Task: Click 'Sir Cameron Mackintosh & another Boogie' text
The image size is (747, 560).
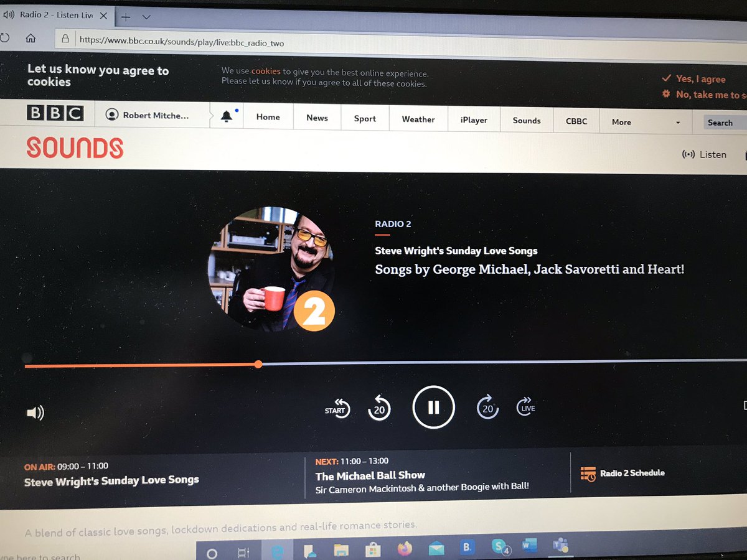Action: tap(422, 488)
